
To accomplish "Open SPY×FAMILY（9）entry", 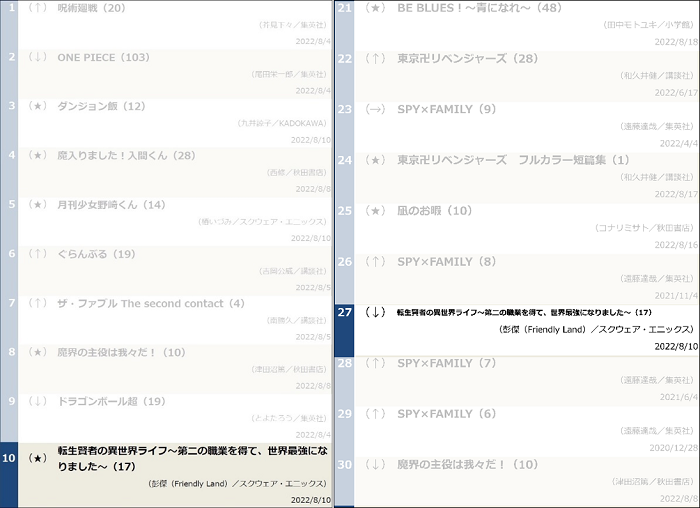I will click(447, 109).
